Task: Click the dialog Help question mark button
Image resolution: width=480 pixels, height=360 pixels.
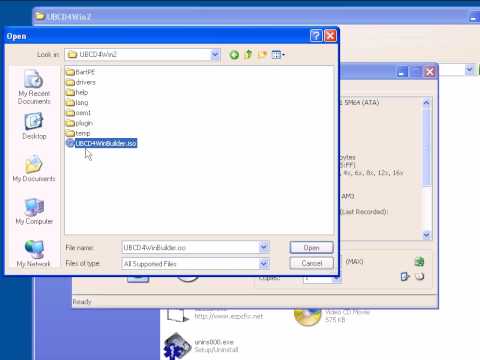Action: (316, 36)
